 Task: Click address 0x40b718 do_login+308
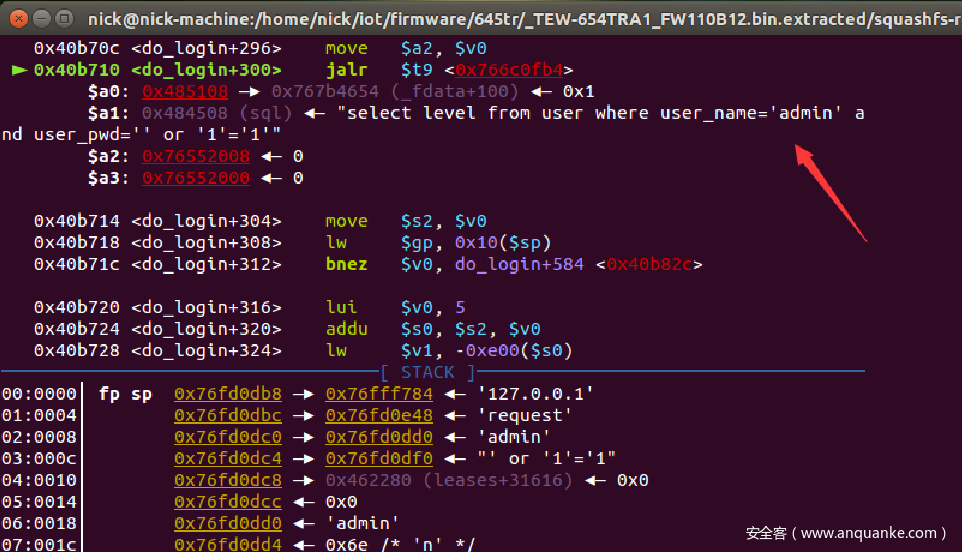tap(158, 243)
